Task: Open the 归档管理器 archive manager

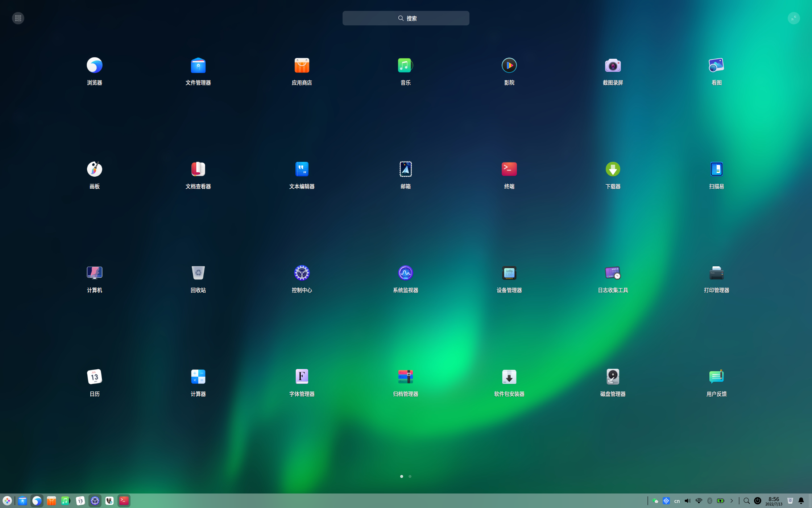Action: [405, 377]
